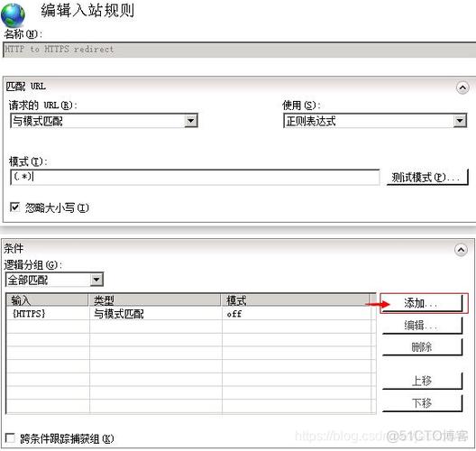Click the 删除 button
This screenshot has height=451, width=476.
[x=422, y=347]
